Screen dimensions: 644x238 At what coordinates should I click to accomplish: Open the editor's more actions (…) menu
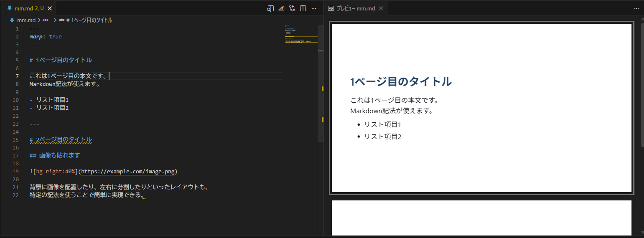314,8
